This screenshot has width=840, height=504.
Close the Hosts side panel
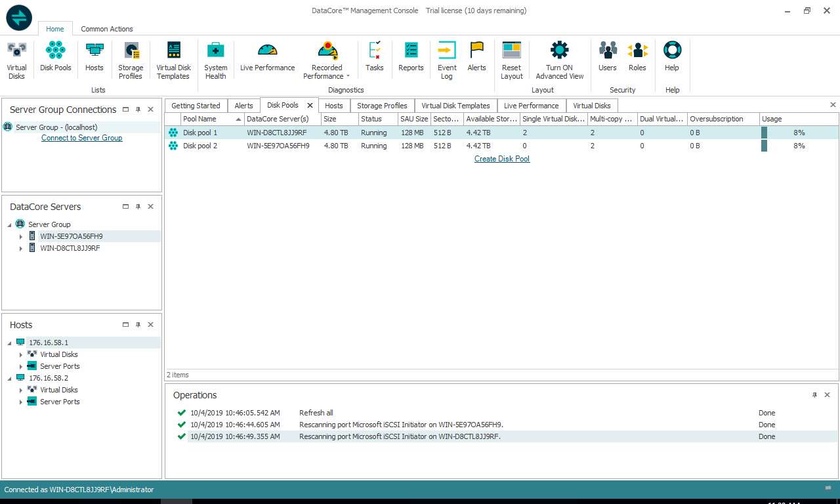pyautogui.click(x=150, y=325)
